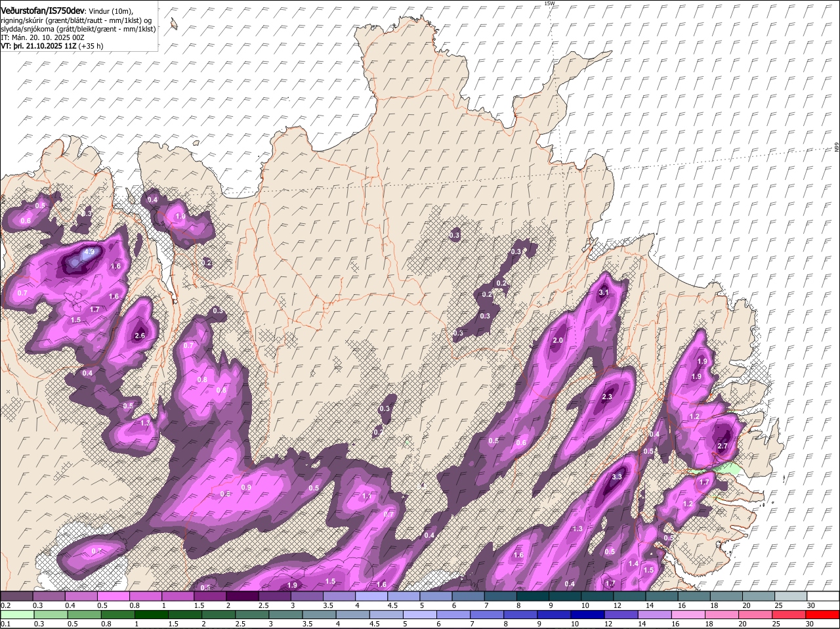This screenshot has width=840, height=629.
Task: Click the 15W longitude label
Action: 549,3
